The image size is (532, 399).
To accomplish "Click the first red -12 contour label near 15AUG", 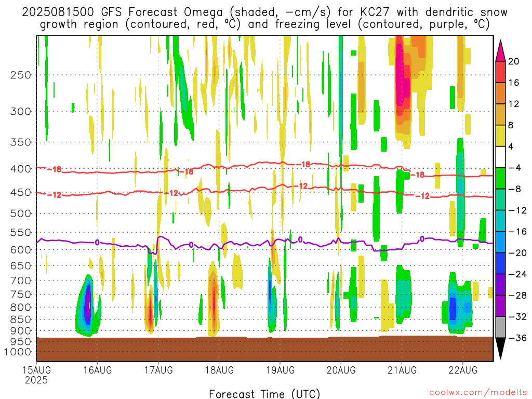I will (x=54, y=195).
